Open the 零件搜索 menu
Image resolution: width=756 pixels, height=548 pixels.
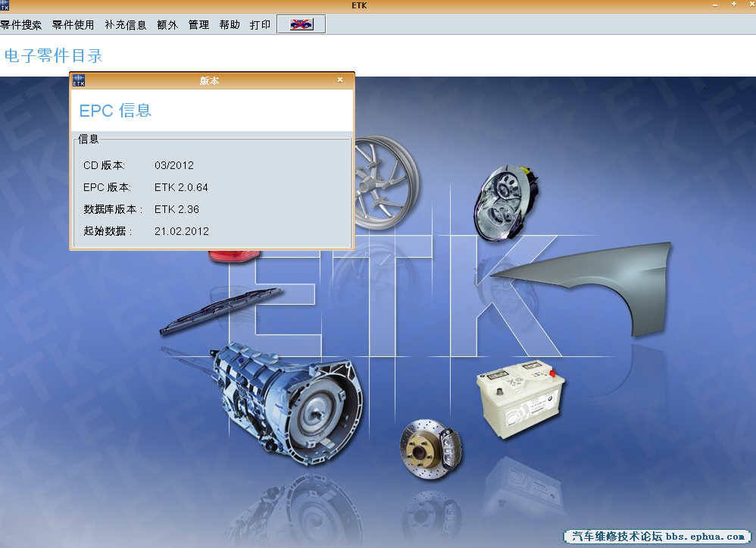20,24
